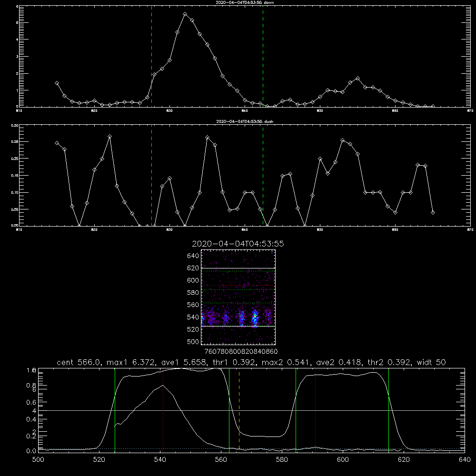Click the dusk plot peak diamond near 835
Viewport: 476px width, 476px height.
pyautogui.click(x=208, y=137)
